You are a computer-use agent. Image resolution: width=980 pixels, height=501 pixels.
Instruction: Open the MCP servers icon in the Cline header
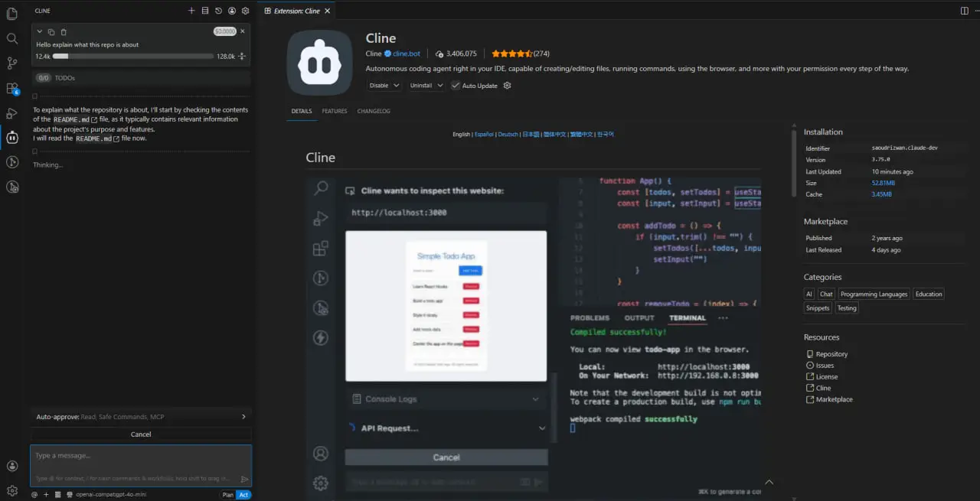[205, 11]
